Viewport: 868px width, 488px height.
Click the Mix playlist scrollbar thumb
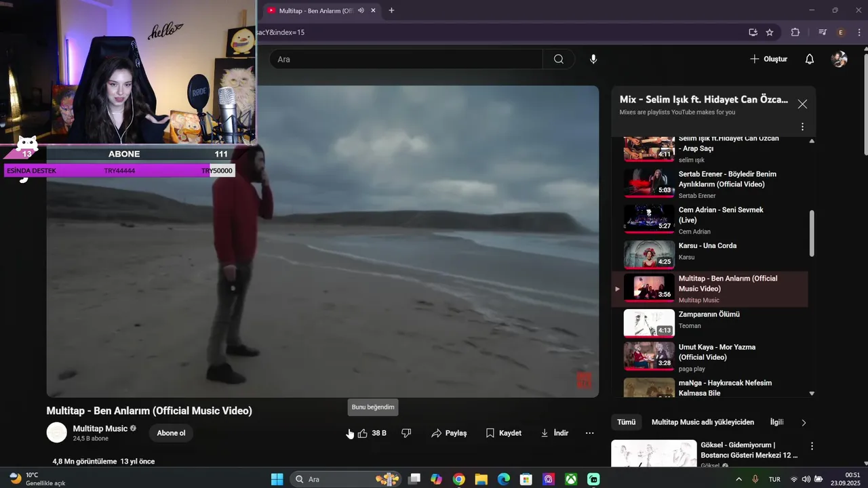[812, 233]
